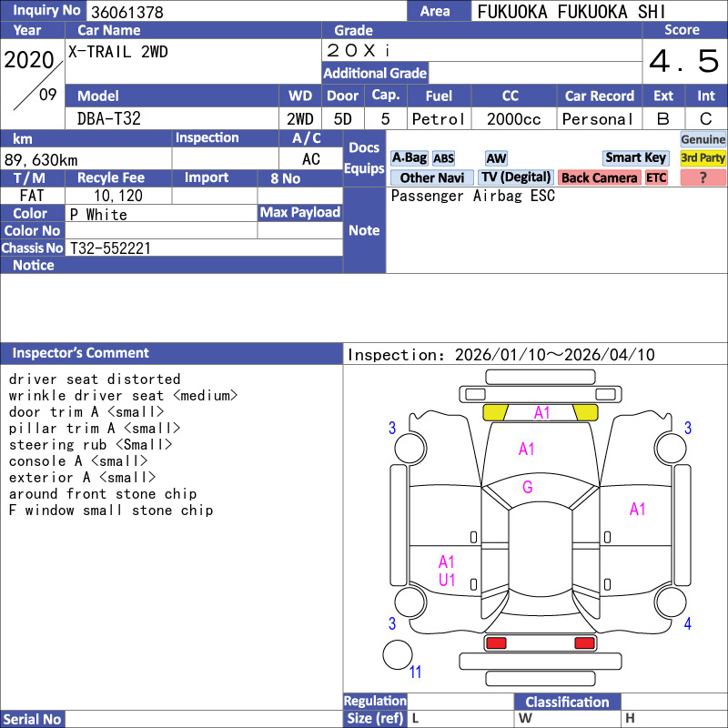The height and width of the screenshot is (728, 728).
Task: Click the left yellow headlight on diagram
Action: tap(495, 412)
